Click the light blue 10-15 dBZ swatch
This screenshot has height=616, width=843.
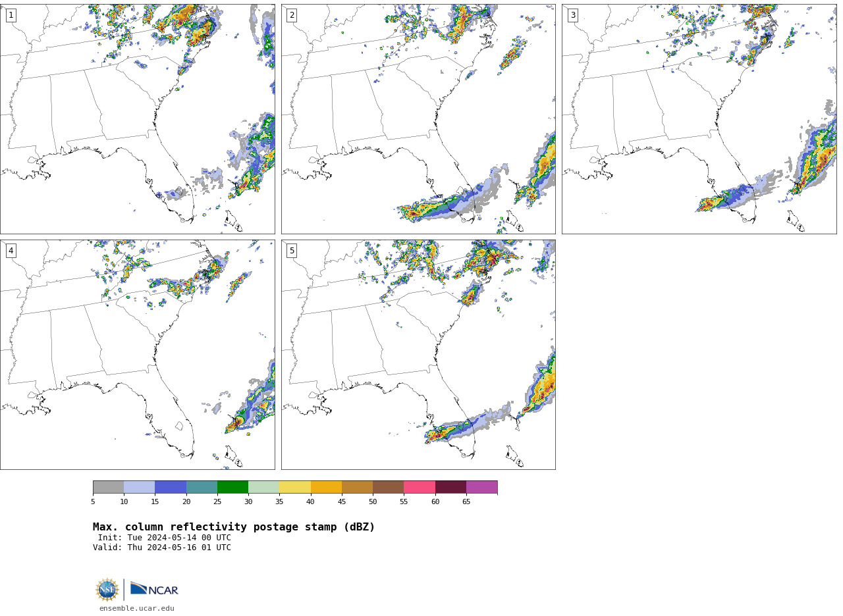pyautogui.click(x=140, y=487)
